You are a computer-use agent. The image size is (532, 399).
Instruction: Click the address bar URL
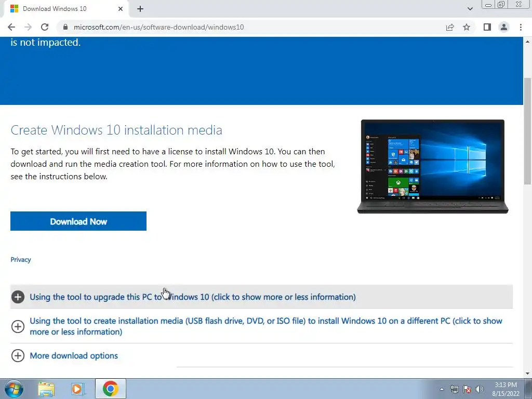[x=158, y=27]
